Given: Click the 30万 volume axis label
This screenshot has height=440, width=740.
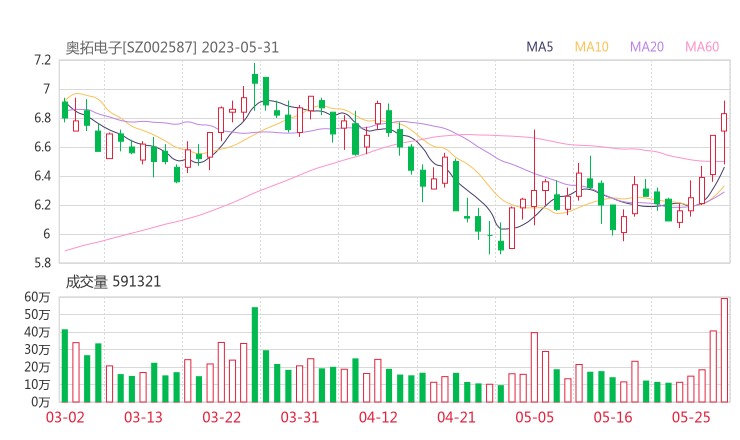Looking at the screenshot, I should [37, 349].
